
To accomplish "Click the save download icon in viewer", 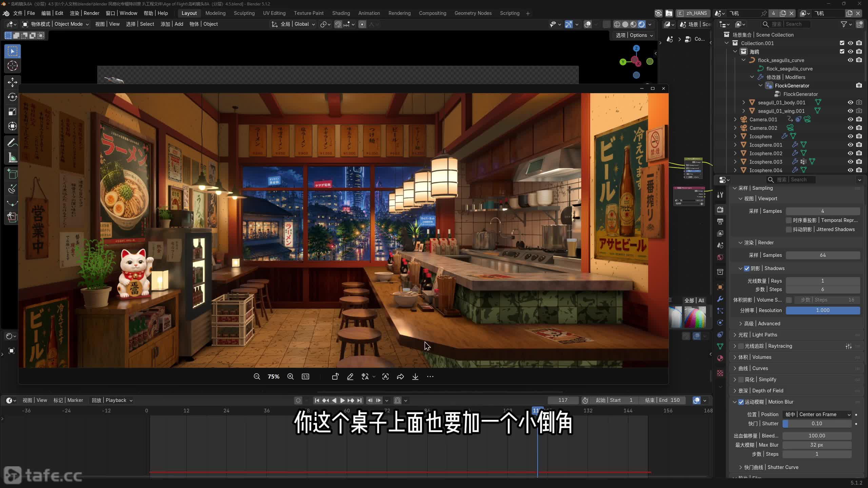I will [x=415, y=377].
